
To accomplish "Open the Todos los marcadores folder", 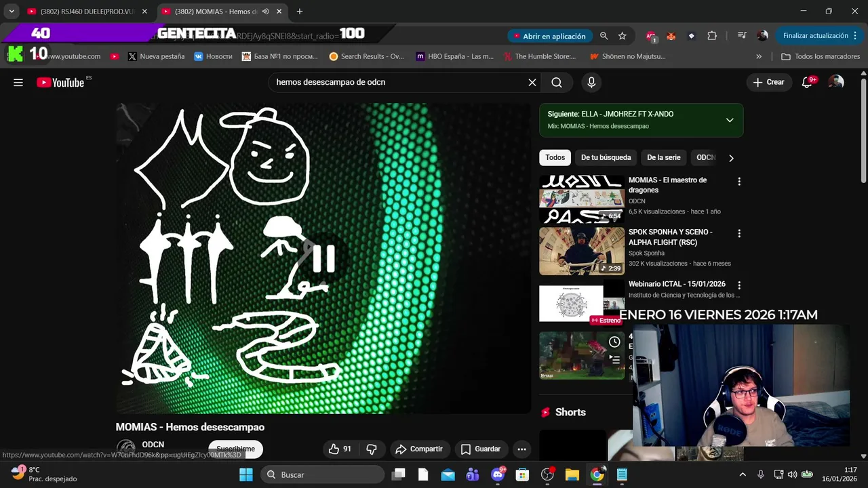I will click(x=821, y=56).
